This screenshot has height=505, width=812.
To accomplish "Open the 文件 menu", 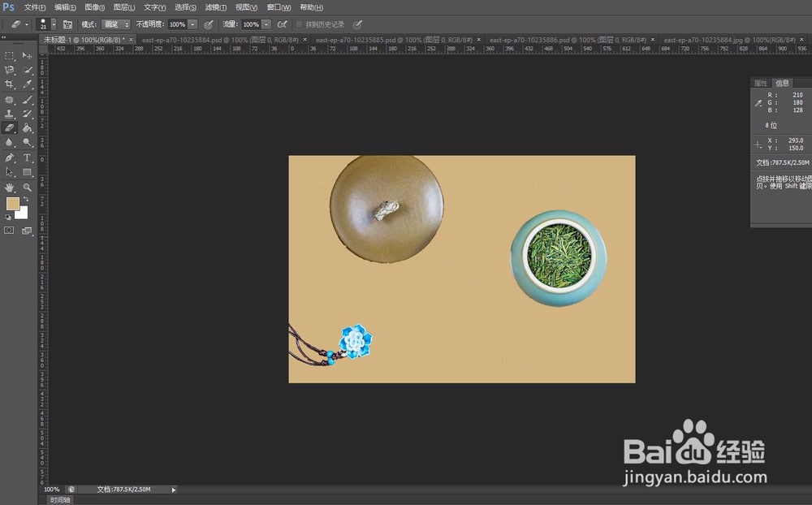I will [35, 7].
